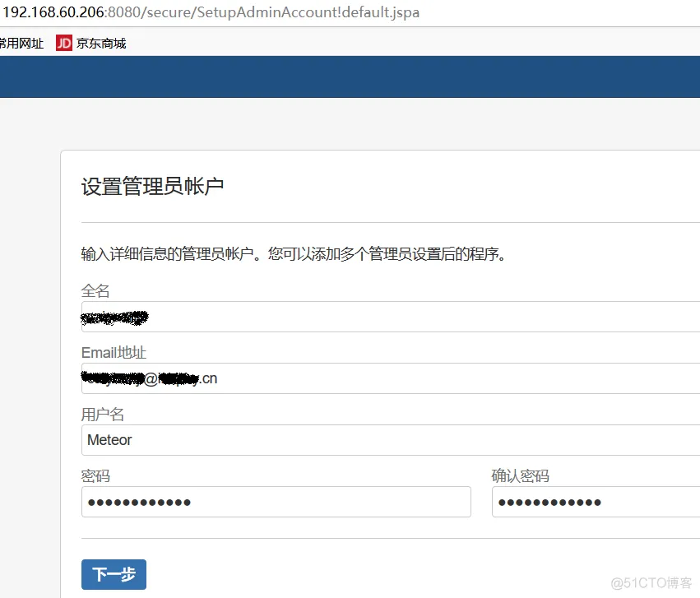Click the browser address bar URL
The image size is (700, 598).
(x=211, y=12)
